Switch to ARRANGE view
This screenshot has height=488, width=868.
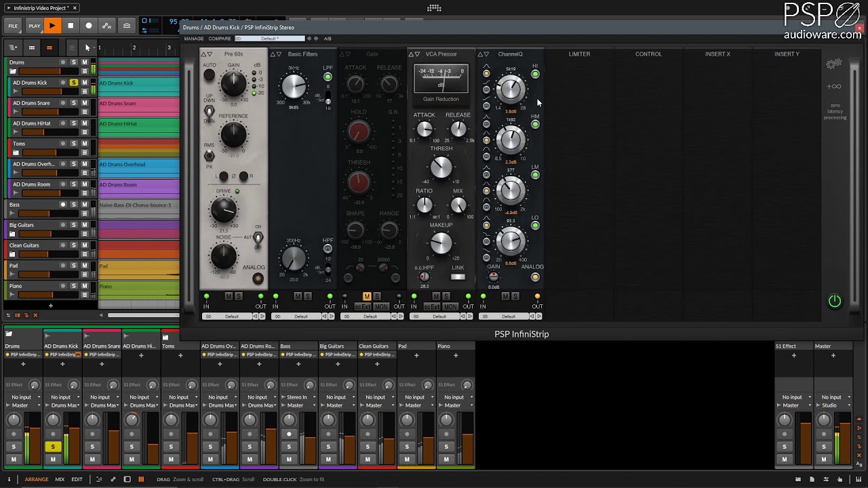[x=37, y=479]
